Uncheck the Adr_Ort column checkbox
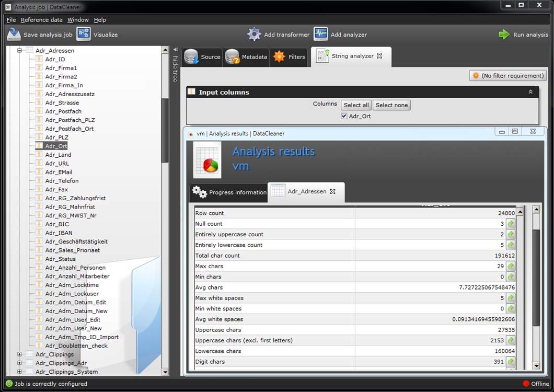The width and height of the screenshot is (554, 392). pos(344,116)
